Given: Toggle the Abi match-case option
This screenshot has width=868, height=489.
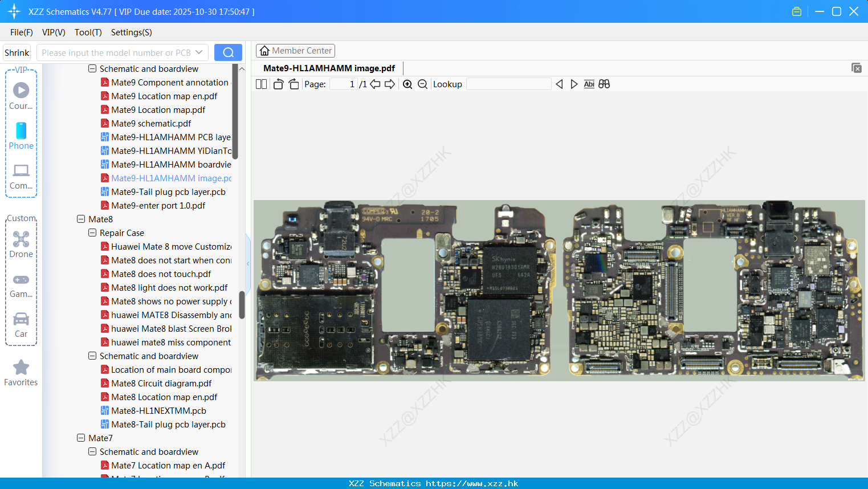Looking at the screenshot, I should pos(589,84).
